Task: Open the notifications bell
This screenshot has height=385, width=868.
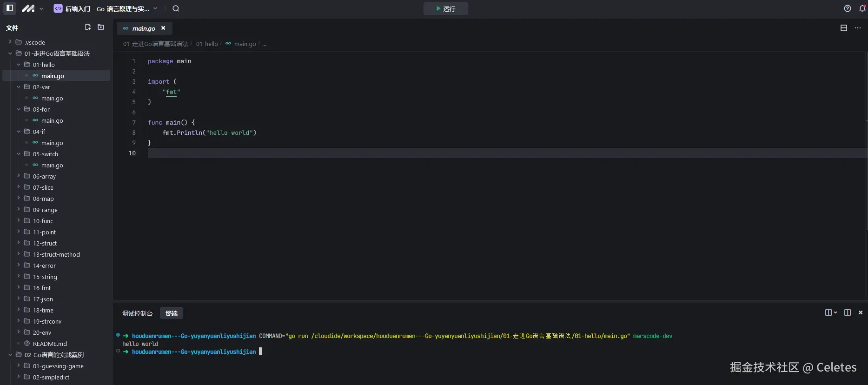Action: pyautogui.click(x=862, y=8)
